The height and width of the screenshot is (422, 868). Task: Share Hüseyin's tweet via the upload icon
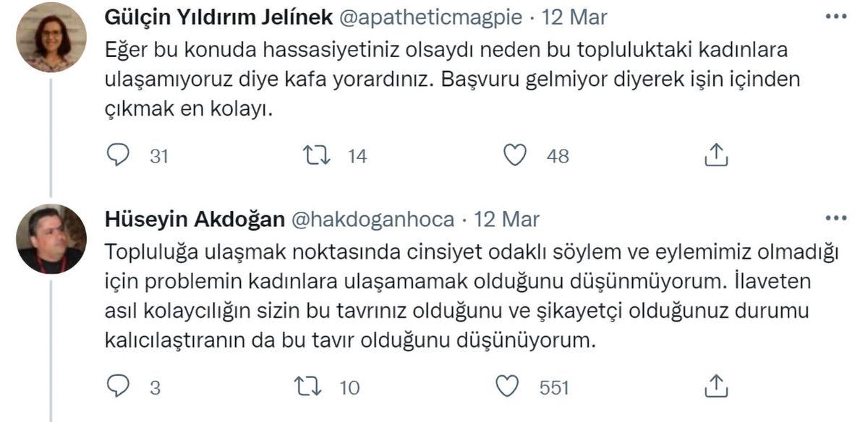coord(717,387)
